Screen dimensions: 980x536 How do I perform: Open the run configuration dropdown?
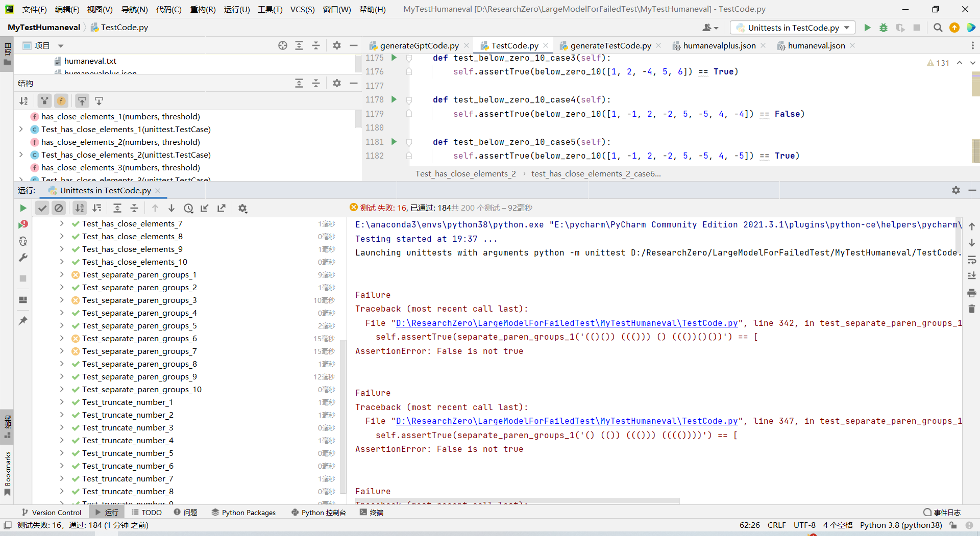tap(792, 28)
